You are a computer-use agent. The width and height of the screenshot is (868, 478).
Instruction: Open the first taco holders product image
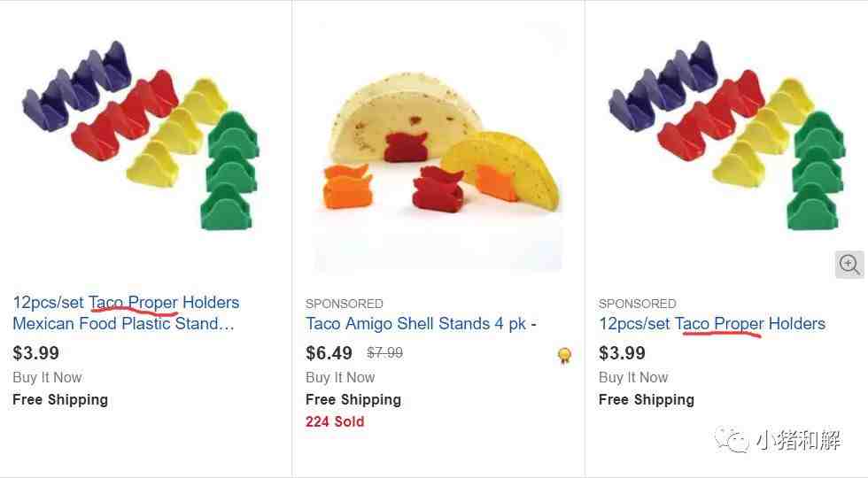pyautogui.click(x=141, y=135)
